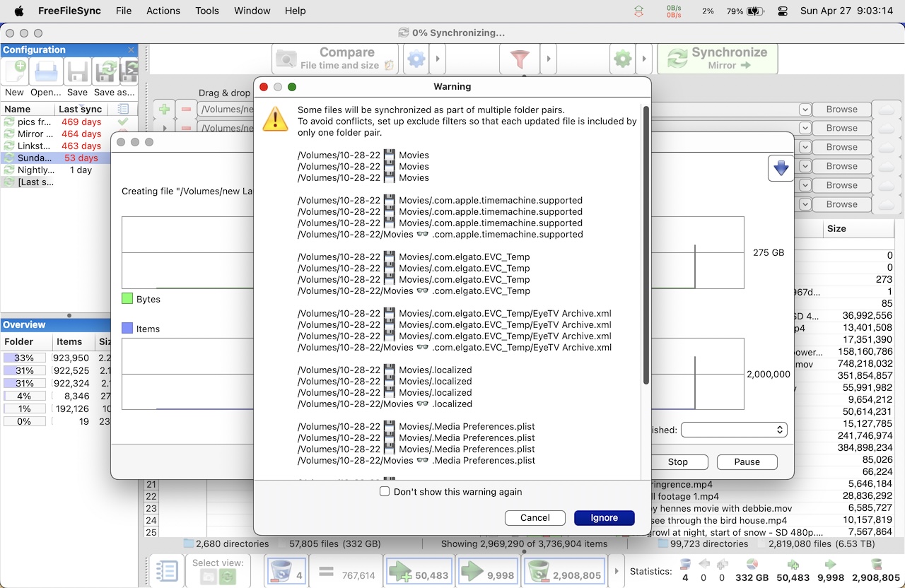Image resolution: width=905 pixels, height=588 pixels.
Task: Sort configurations by the Last sync column
Action: tap(80, 109)
